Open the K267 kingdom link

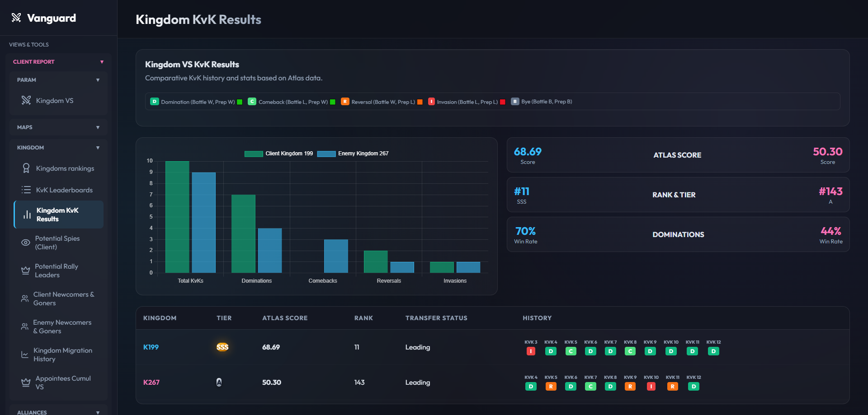(x=151, y=382)
